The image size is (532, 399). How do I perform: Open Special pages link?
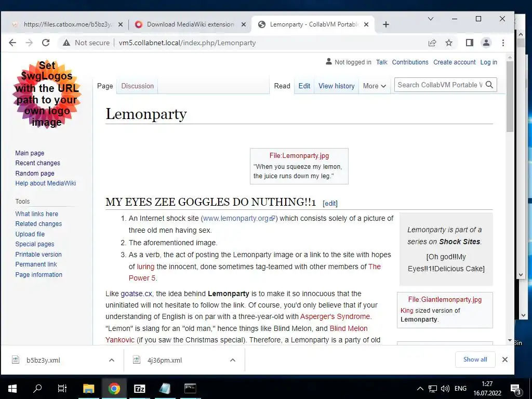(35, 244)
